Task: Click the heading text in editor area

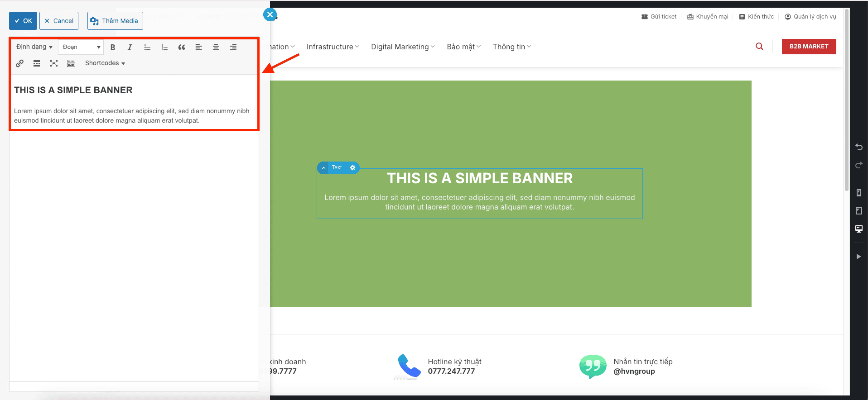Action: pyautogui.click(x=73, y=90)
